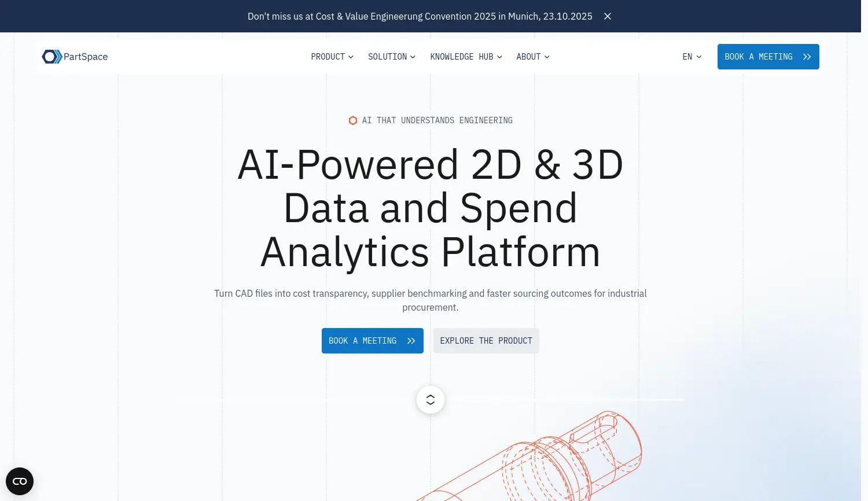Open the ABOUT navigation menu

528,57
